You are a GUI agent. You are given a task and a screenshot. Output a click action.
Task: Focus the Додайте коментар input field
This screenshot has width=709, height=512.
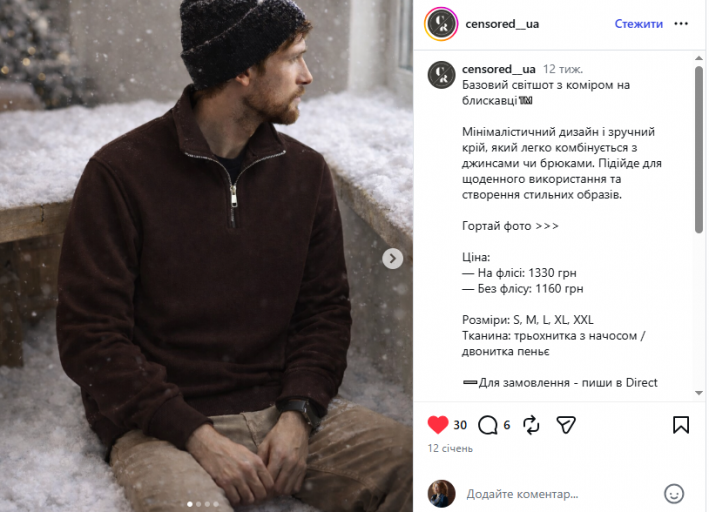tap(561, 494)
